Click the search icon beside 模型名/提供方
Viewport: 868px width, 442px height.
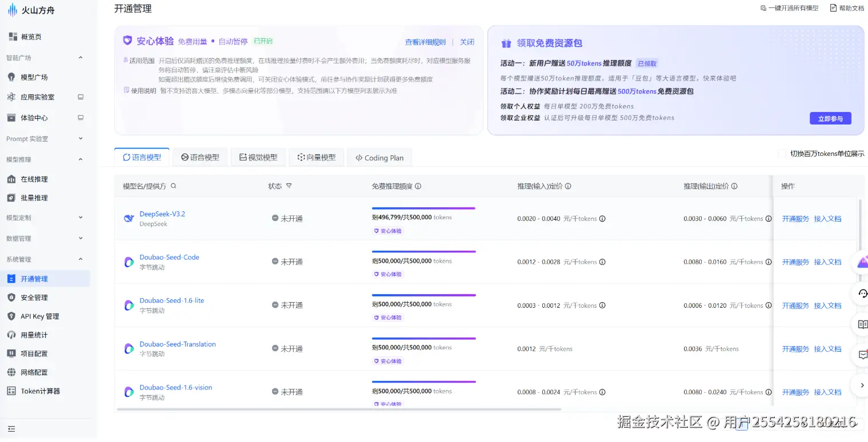(x=174, y=186)
